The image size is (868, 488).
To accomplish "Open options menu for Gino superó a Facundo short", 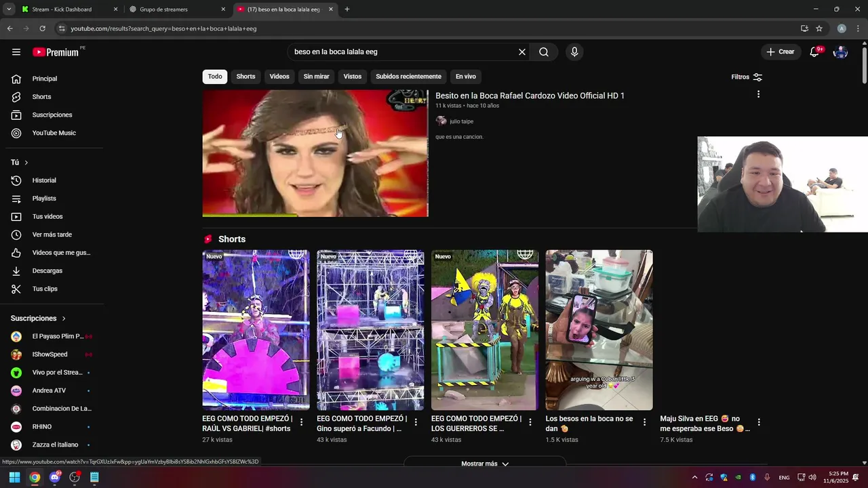I will point(416,422).
